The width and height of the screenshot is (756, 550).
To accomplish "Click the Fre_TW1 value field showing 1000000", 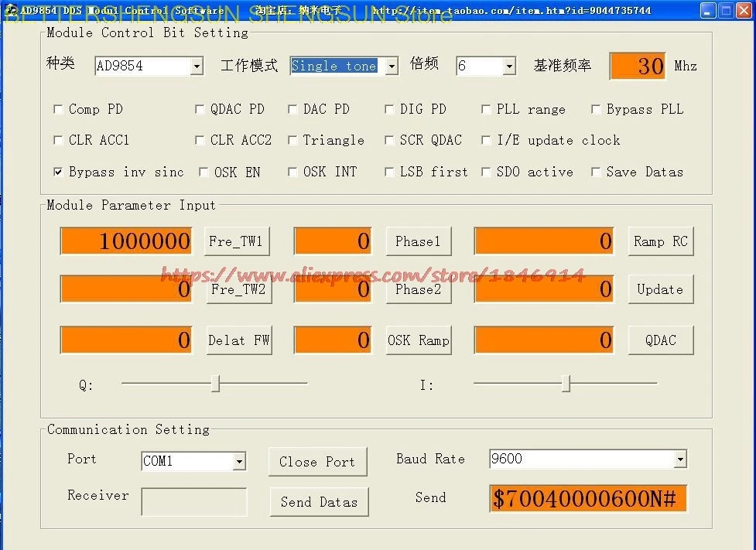I will click(x=126, y=241).
